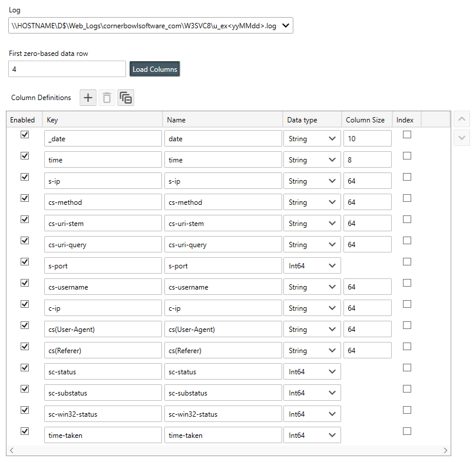Click the duplicate columns icon
Image resolution: width=476 pixels, height=462 pixels.
coord(125,98)
